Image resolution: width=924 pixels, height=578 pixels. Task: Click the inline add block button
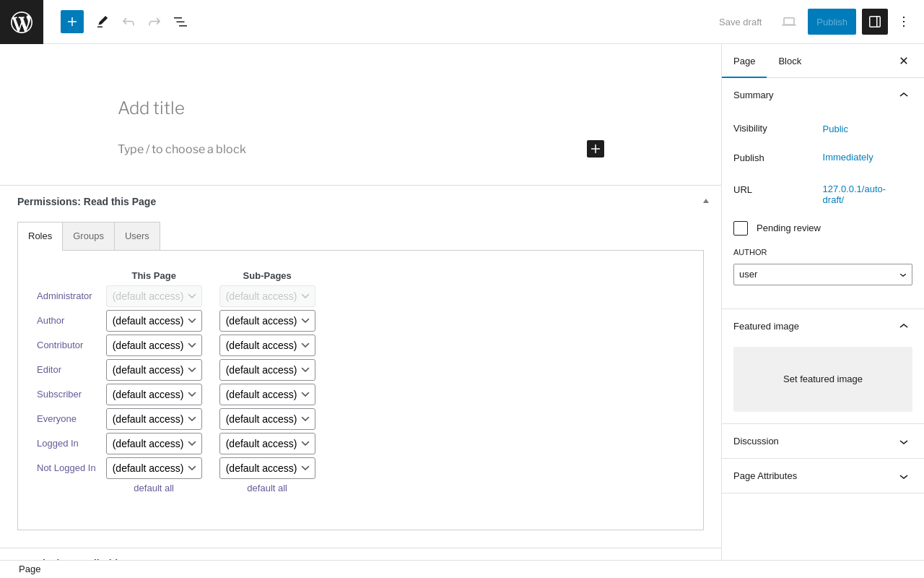click(596, 149)
